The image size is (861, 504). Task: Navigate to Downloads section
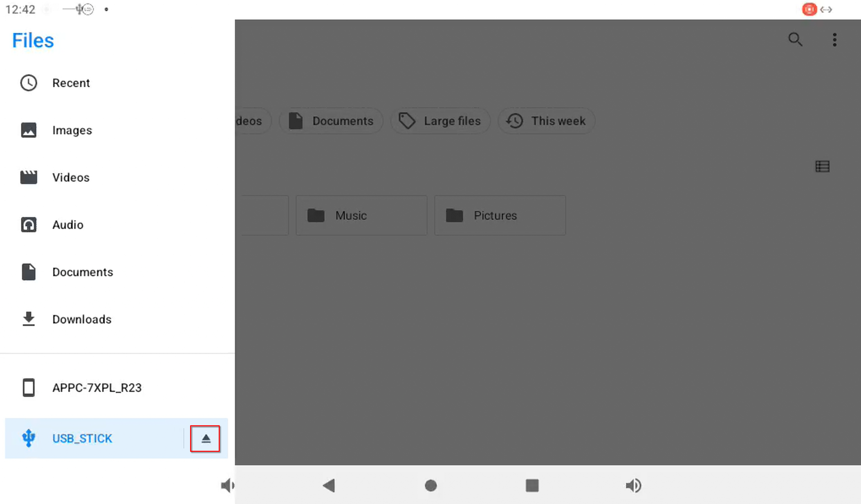tap(82, 319)
